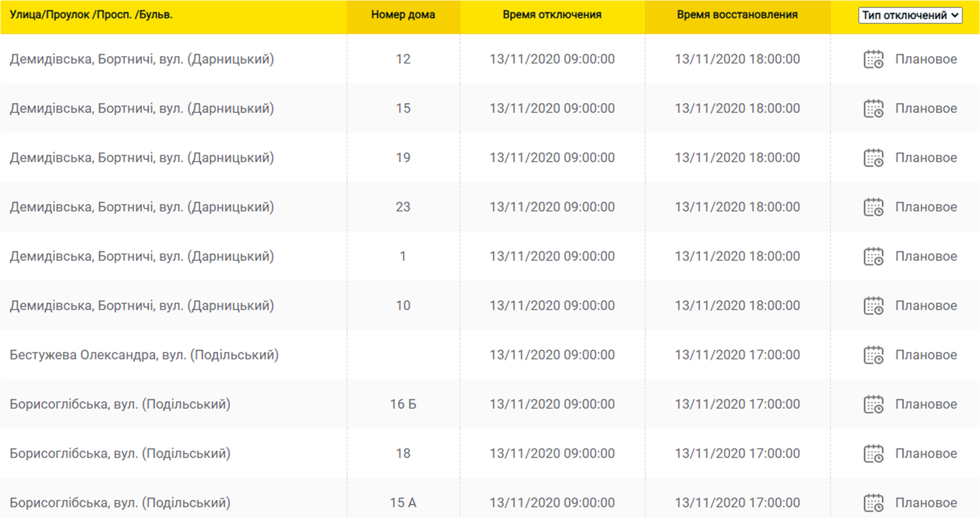Click Плановое label in house 23 row
The height and width of the screenshot is (518, 980).
tap(926, 207)
